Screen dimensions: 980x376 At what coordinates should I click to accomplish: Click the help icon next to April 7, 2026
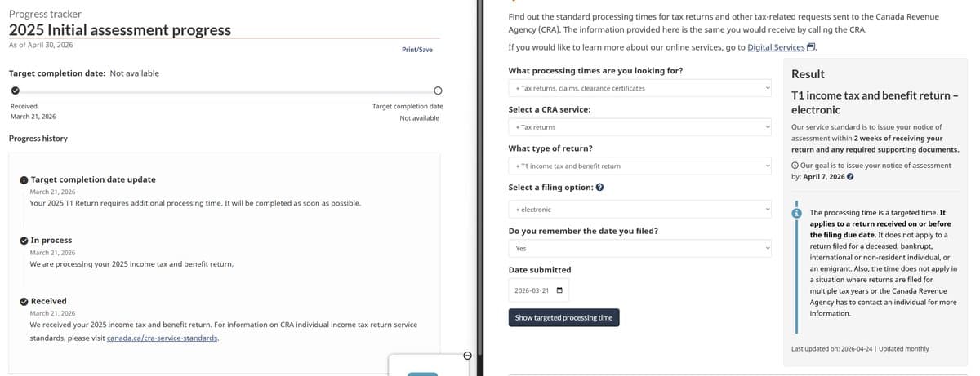click(851, 176)
